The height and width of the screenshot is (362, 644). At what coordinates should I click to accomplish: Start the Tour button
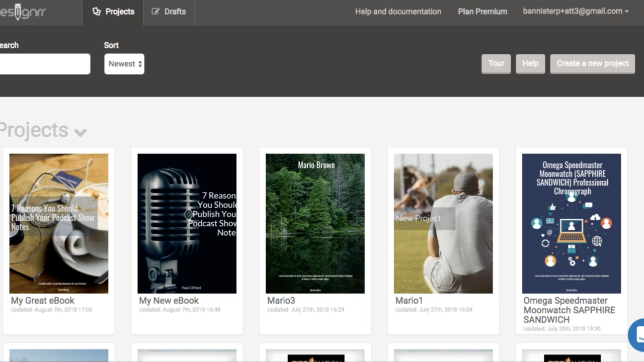coord(496,63)
